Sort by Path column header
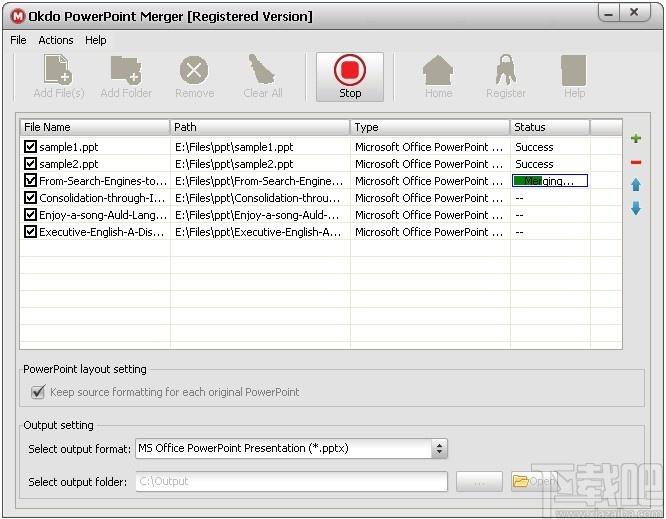The width and height of the screenshot is (666, 519). (260, 127)
